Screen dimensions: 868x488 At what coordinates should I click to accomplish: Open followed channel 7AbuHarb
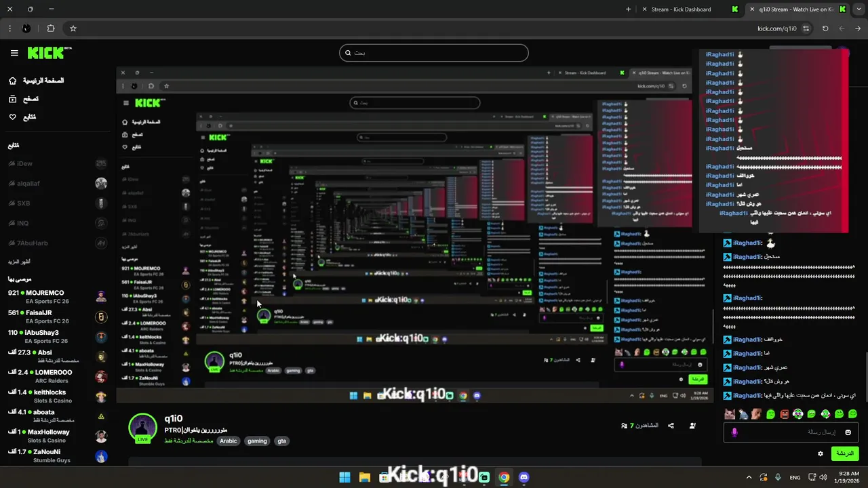click(58, 243)
